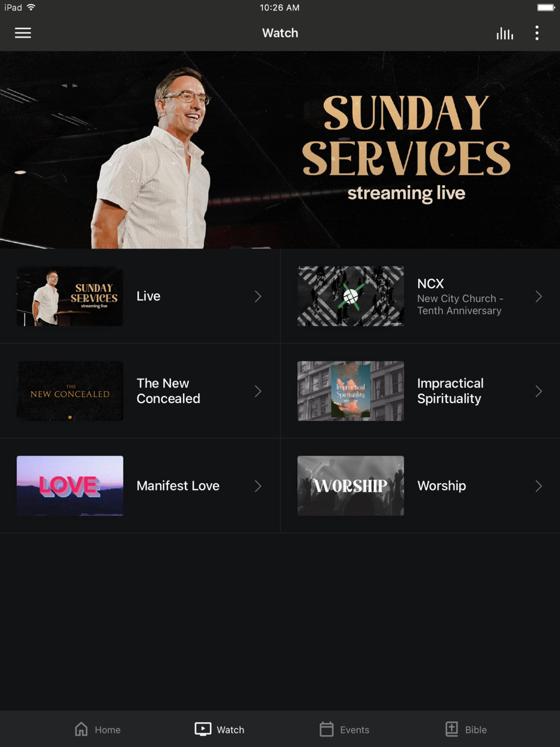The width and height of the screenshot is (560, 747).
Task: Select the Worship thumbnail image
Action: [351, 485]
